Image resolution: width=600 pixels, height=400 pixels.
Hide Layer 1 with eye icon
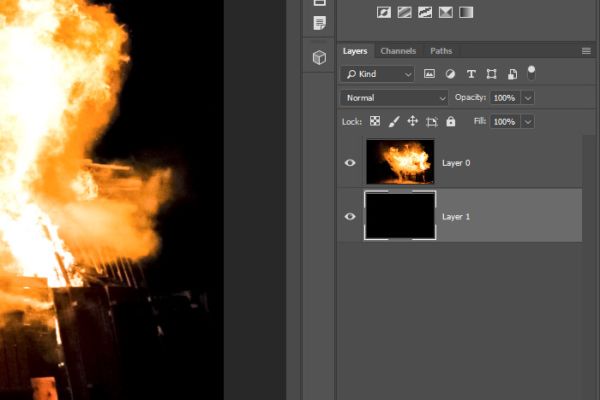pos(350,217)
